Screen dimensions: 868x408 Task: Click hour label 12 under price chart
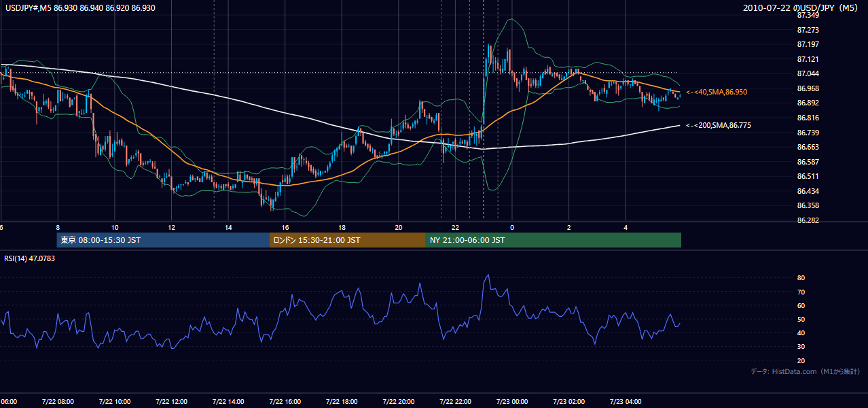point(172,227)
